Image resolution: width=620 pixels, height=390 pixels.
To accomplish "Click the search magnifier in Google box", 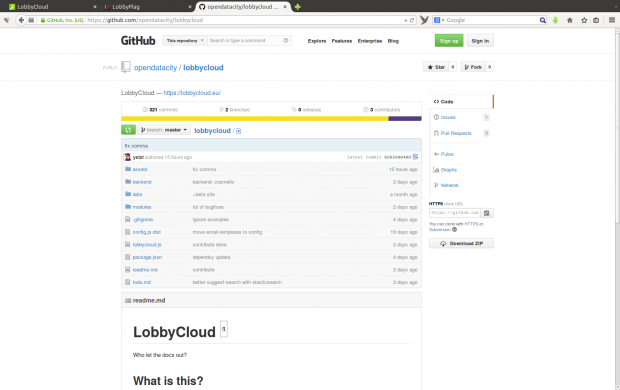I will 542,20.
